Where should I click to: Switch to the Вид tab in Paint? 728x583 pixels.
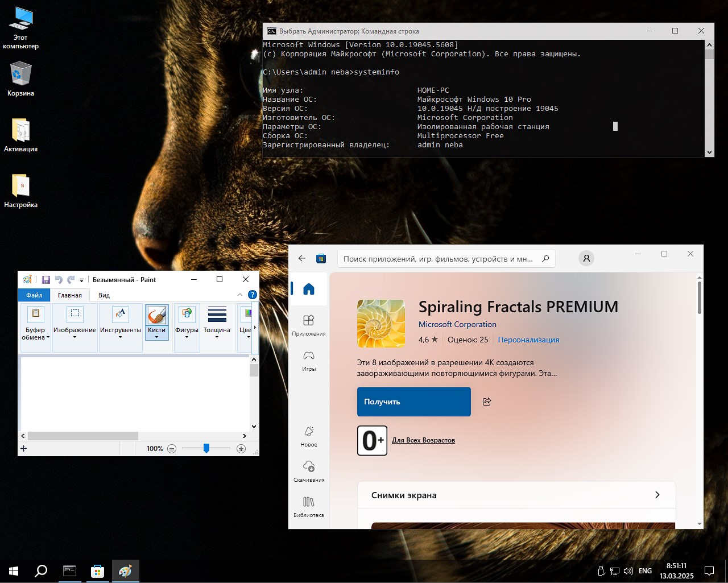[x=104, y=295]
